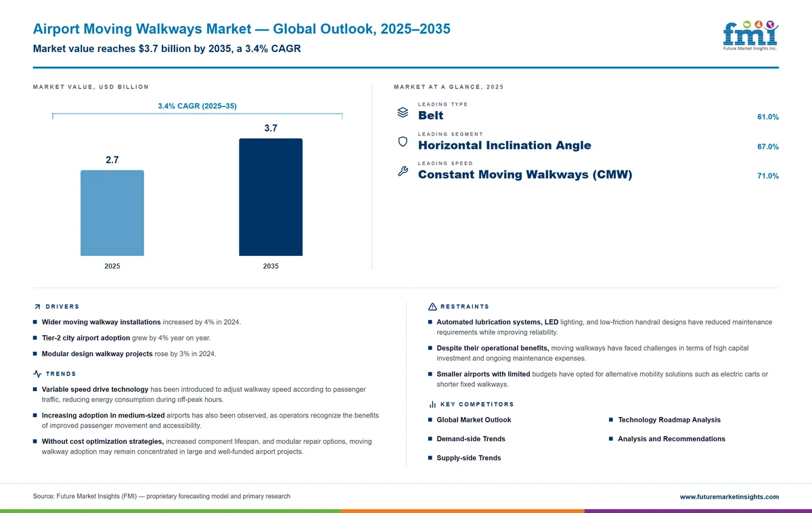This screenshot has width=812, height=513.
Task: Click the layers icon beside Belt
Action: click(402, 112)
